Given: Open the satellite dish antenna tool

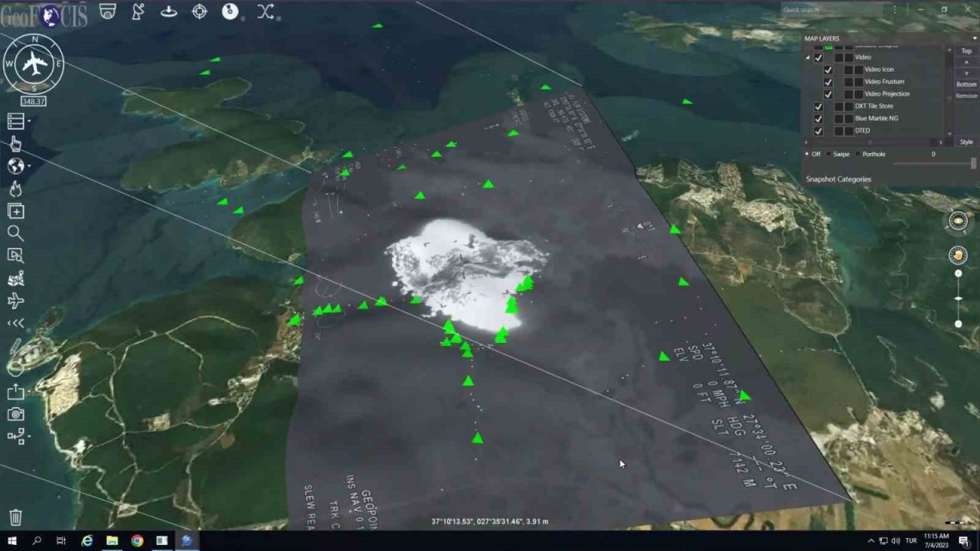Looking at the screenshot, I should [138, 11].
